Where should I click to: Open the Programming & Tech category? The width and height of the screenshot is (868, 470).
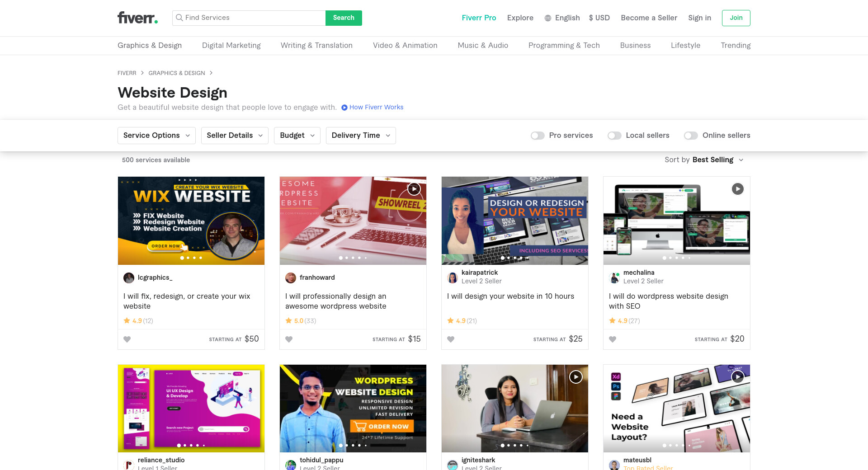[564, 45]
